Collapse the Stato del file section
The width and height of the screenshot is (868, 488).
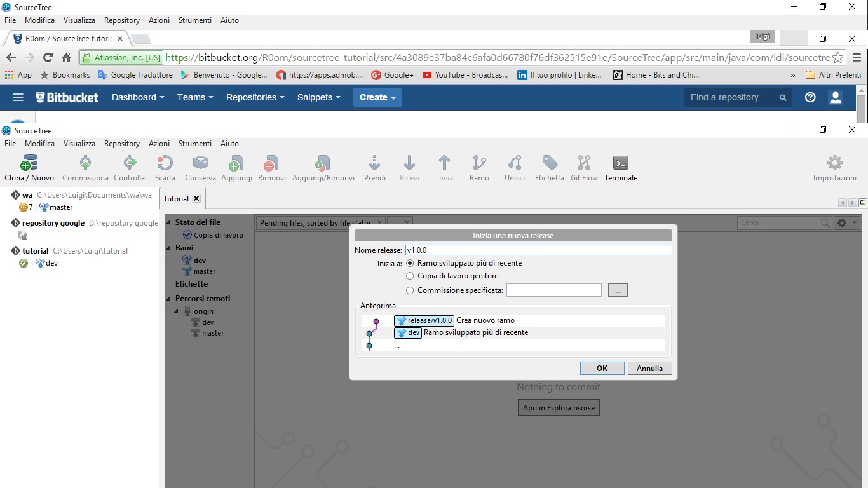169,222
